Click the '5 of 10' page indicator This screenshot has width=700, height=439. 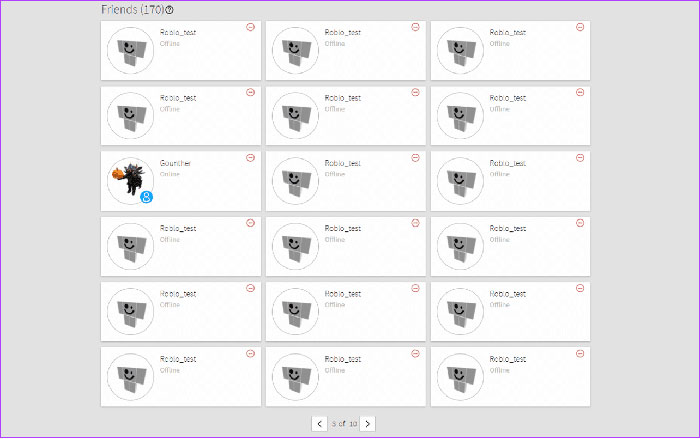tap(344, 423)
